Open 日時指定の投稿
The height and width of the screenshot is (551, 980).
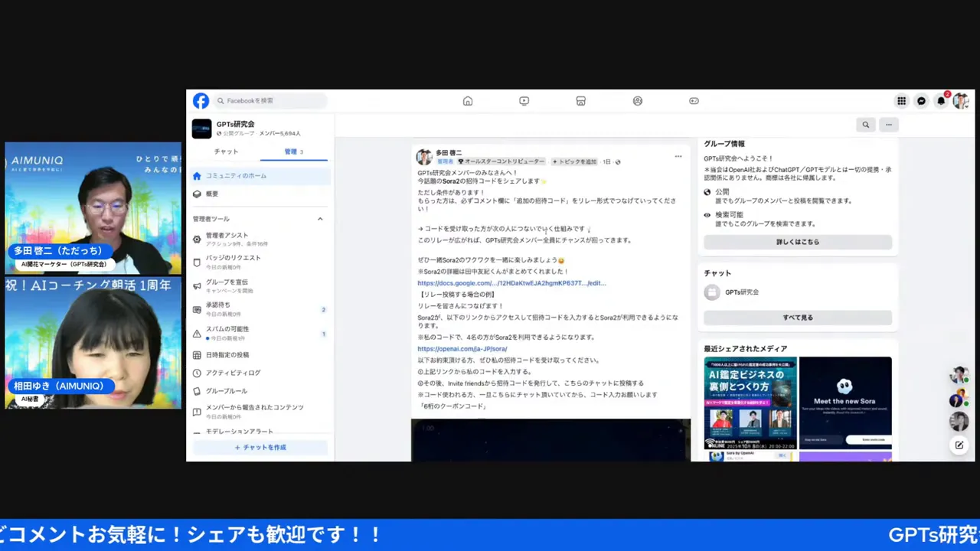[260, 355]
